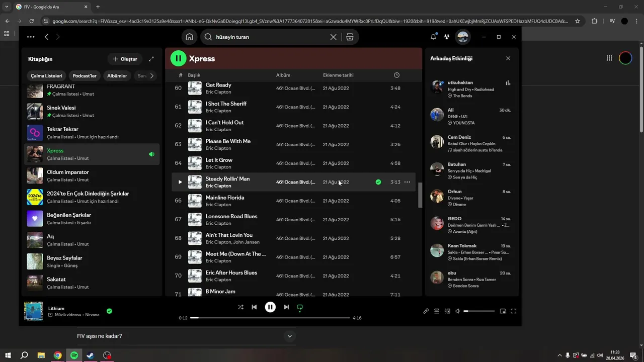Close the Arkadaş Etkinliği panel
The image size is (644, 362).
[508, 58]
